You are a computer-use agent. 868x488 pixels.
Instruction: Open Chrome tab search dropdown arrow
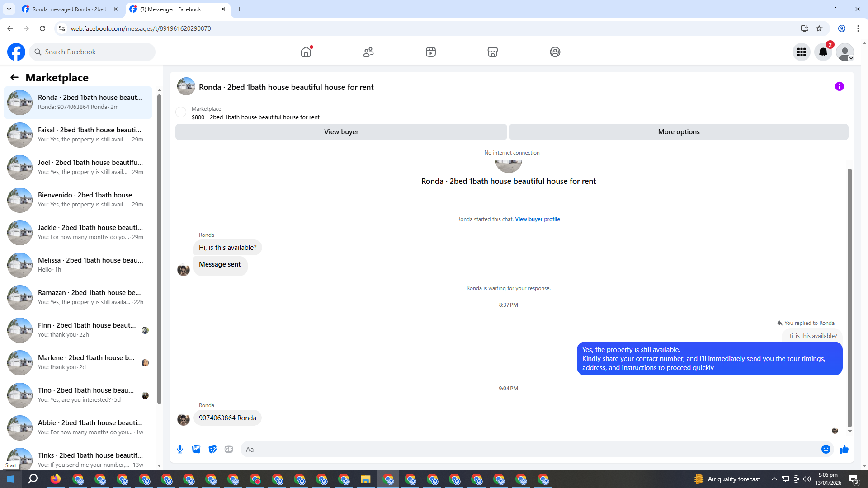coord(9,9)
